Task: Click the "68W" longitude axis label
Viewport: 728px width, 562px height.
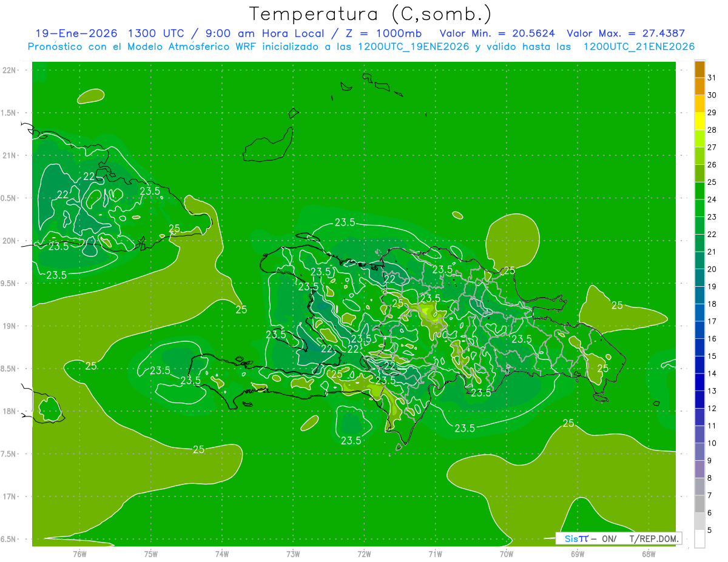Action: pos(649,554)
